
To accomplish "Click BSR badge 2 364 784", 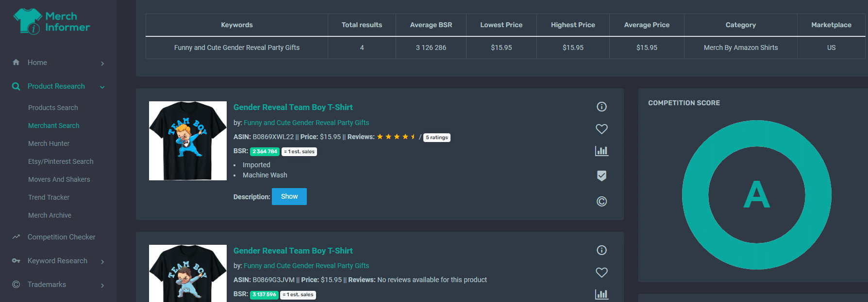I will tap(265, 152).
